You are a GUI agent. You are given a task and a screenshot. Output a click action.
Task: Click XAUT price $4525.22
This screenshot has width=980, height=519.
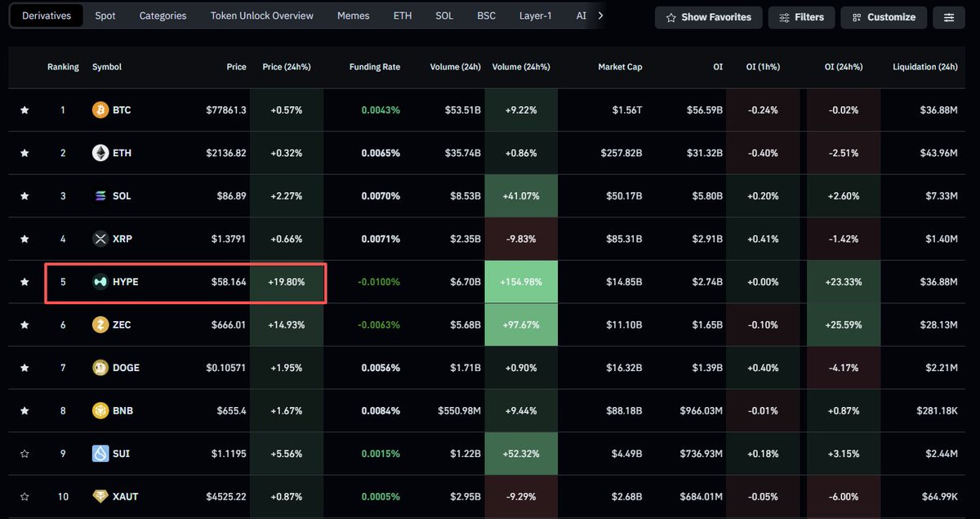click(227, 496)
